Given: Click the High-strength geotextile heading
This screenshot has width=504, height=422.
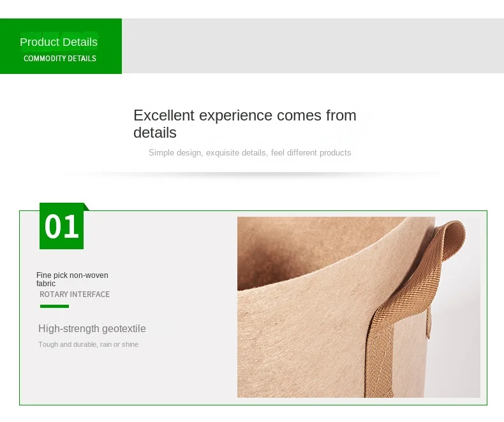Looking at the screenshot, I should (92, 328).
